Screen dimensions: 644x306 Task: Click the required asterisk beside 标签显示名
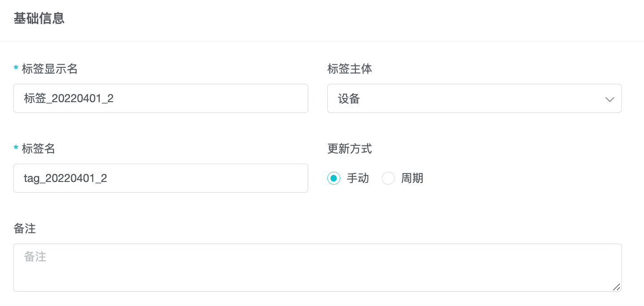(x=16, y=69)
